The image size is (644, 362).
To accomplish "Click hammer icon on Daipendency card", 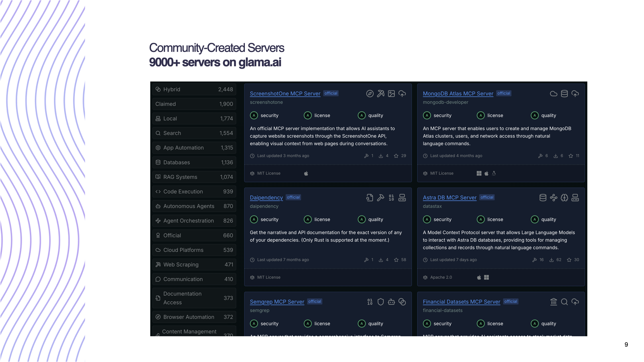I will point(380,198).
